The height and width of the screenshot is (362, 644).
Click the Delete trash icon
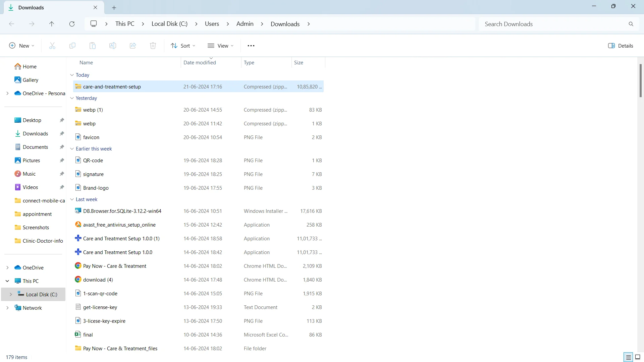[153, 46]
